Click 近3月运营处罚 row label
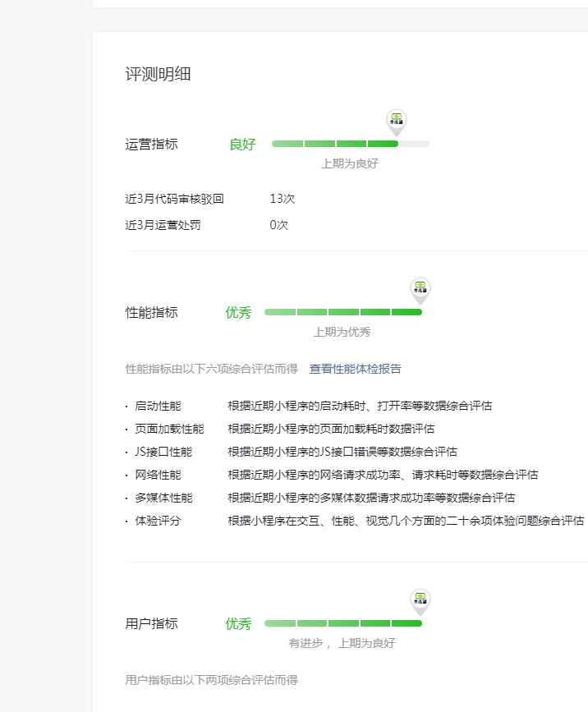The image size is (588, 712). 163,225
